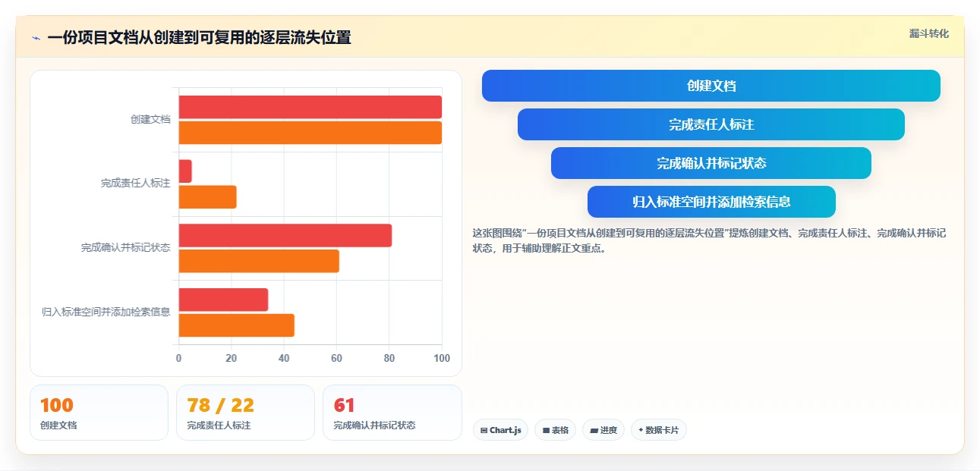The image size is (980, 471).
Task: Click the short red bar for 完成责任人标注
Action: [x=185, y=171]
